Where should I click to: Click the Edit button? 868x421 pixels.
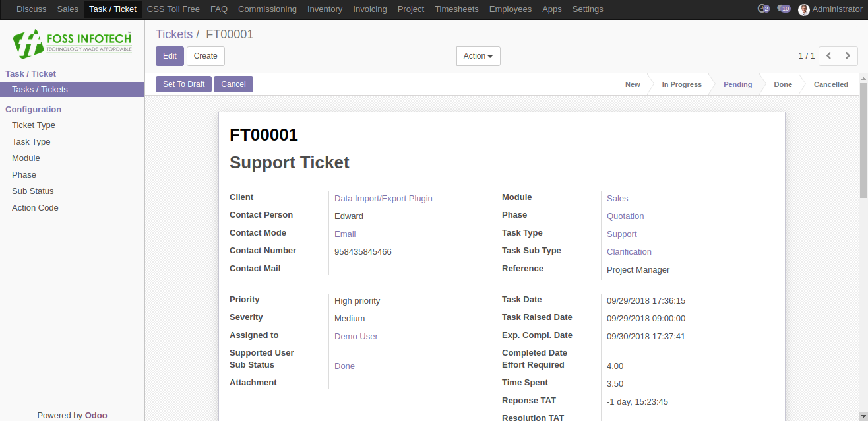(170, 56)
